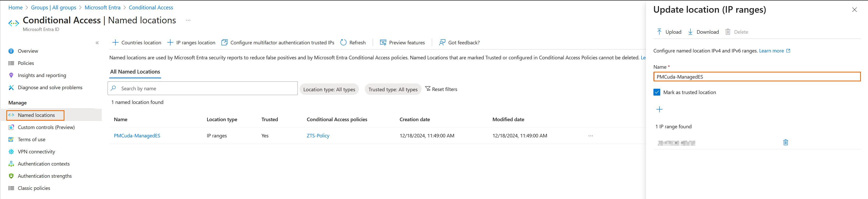Open Custom controls (Preview)
This screenshot has height=199, width=868.
46,127
